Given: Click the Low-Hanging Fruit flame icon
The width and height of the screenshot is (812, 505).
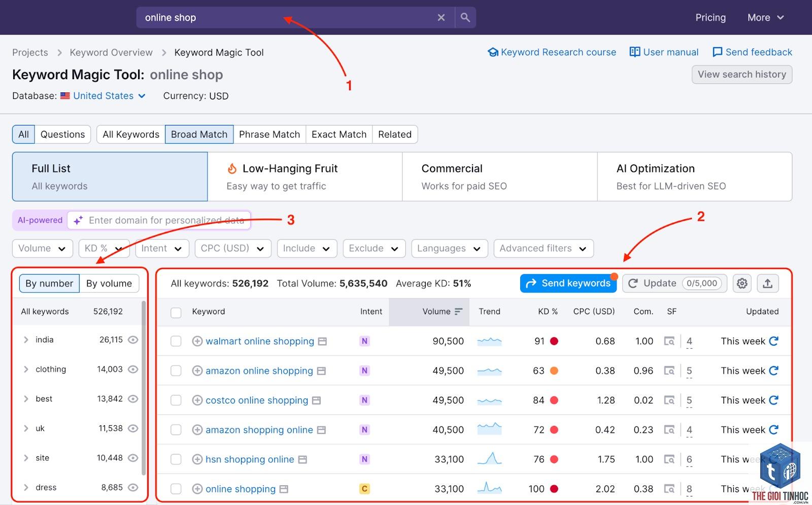Looking at the screenshot, I should pos(232,169).
